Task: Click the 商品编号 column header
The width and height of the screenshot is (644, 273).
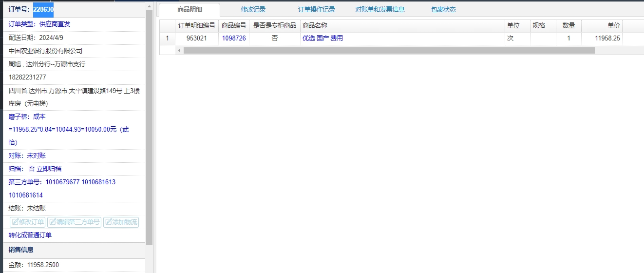Action: coord(234,25)
